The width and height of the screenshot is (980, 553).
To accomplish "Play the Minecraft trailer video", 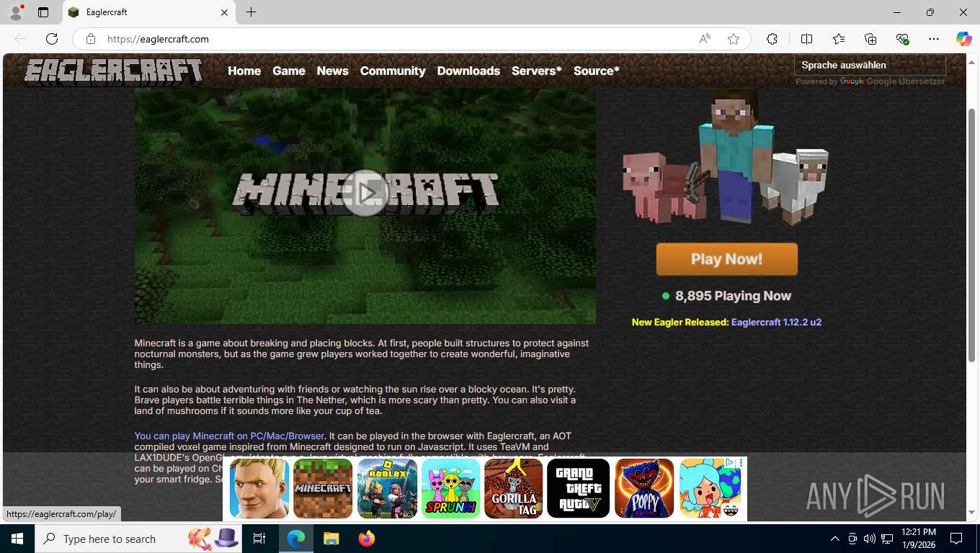I will (365, 193).
